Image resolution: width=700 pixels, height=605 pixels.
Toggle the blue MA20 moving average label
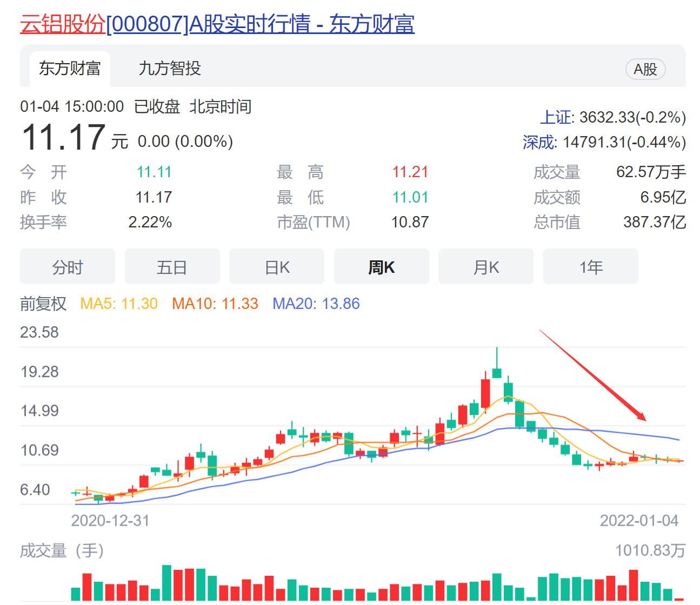tap(316, 304)
